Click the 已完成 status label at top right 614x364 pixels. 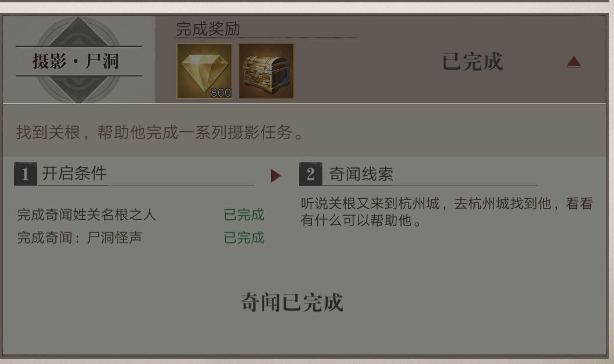[472, 62]
